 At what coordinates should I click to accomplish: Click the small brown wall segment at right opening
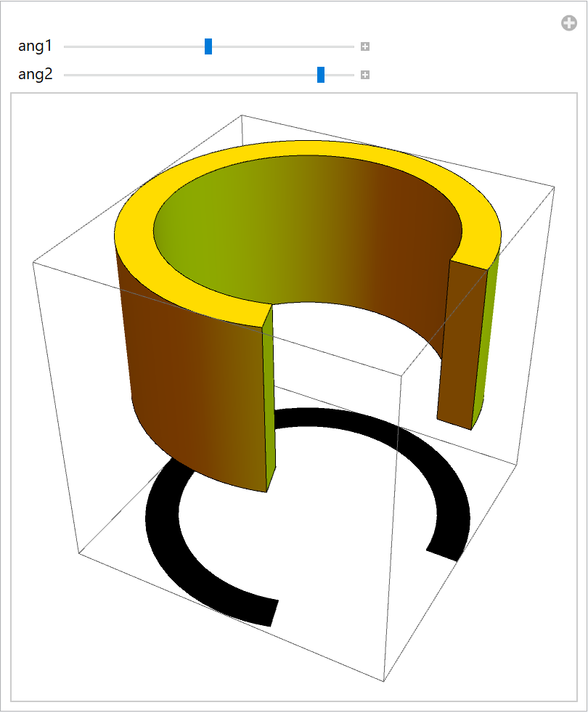pyautogui.click(x=457, y=341)
